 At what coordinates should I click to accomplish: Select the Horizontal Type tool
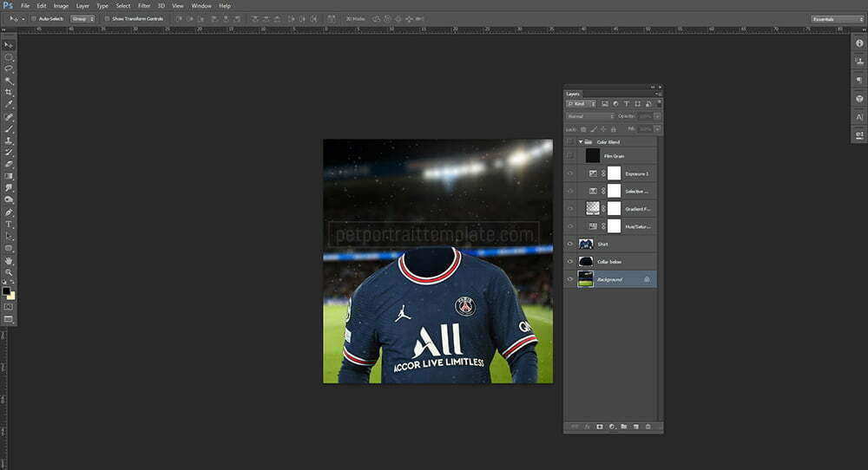click(x=9, y=225)
